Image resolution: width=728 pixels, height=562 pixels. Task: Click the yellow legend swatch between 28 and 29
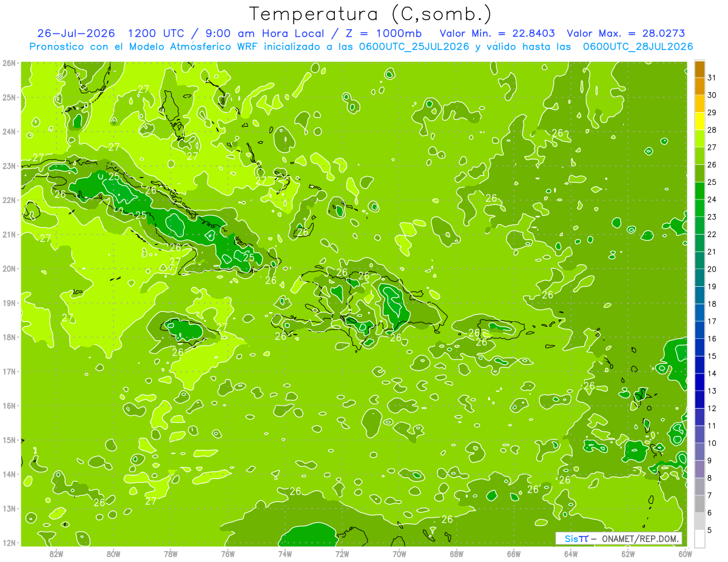(x=699, y=122)
